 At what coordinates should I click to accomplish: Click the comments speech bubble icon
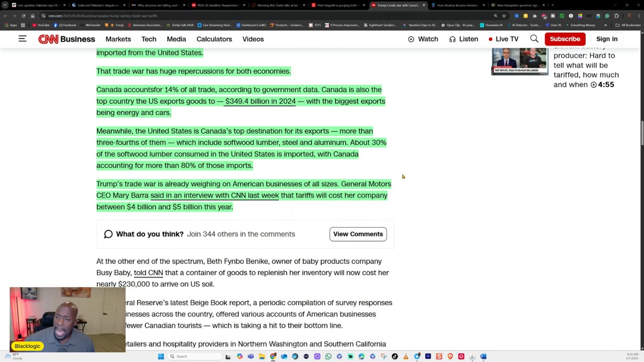point(108,234)
